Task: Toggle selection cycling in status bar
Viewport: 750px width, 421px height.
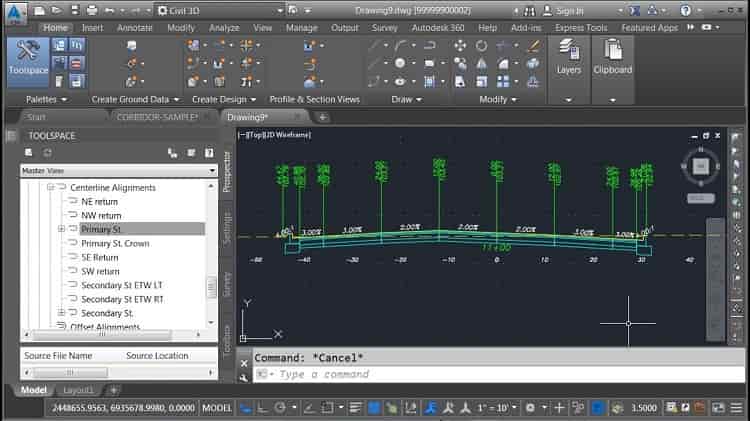Action: (392, 408)
